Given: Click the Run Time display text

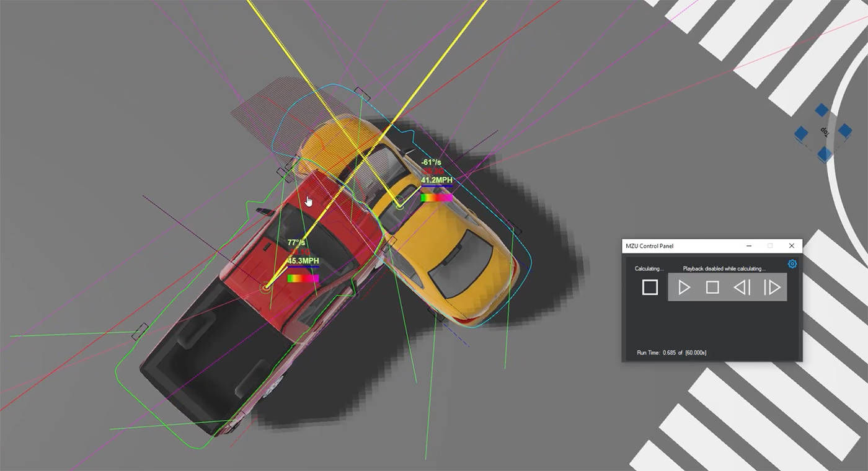Looking at the screenshot, I should (671, 352).
